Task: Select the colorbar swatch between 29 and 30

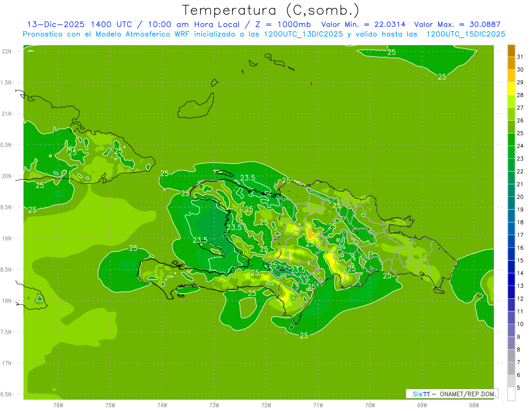Action: click(x=511, y=76)
